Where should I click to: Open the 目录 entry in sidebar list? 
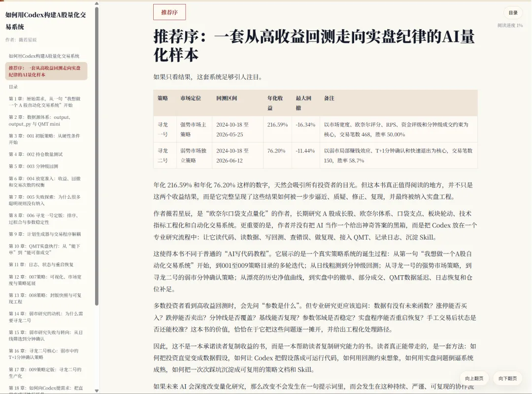coord(13,87)
